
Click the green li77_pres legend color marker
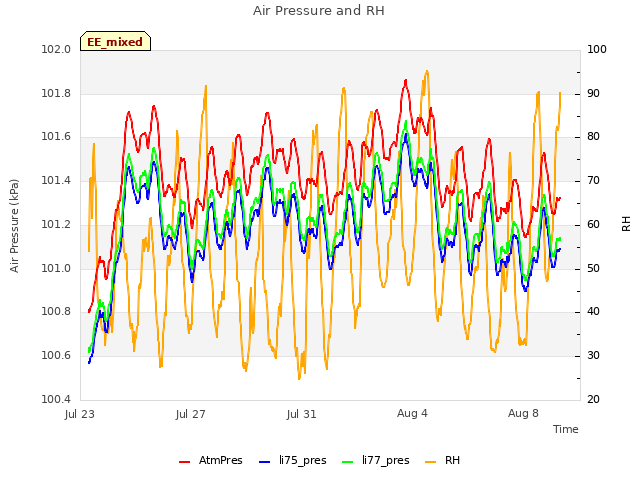(348, 462)
